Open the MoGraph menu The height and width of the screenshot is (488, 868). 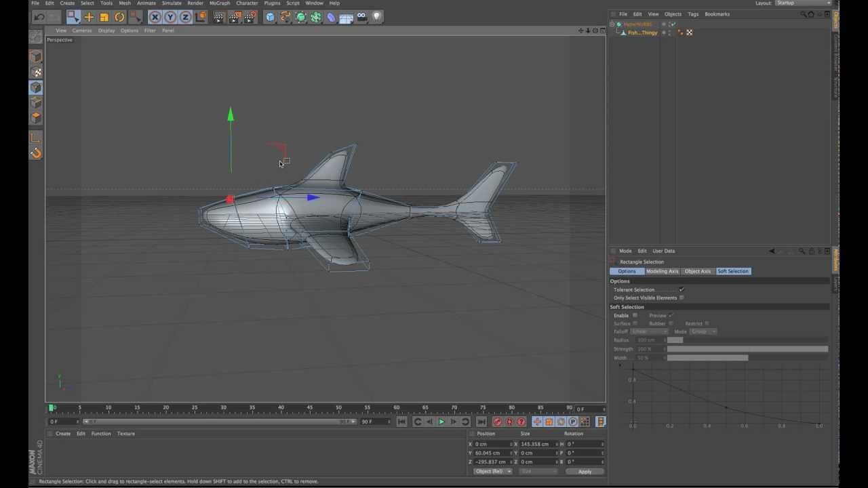pyautogui.click(x=220, y=3)
